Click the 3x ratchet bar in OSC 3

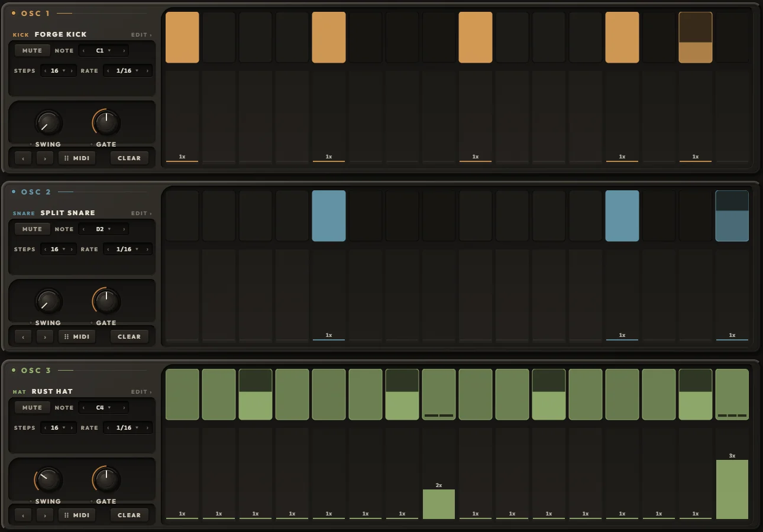pyautogui.click(x=732, y=489)
